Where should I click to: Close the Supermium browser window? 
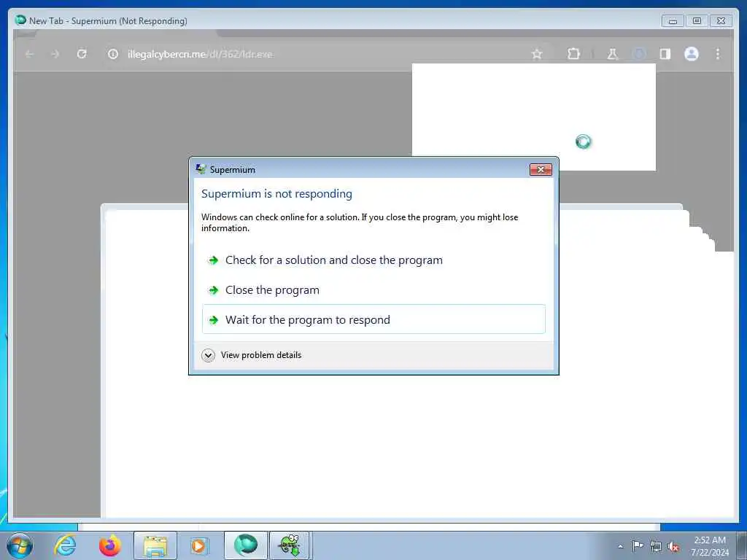[721, 21]
